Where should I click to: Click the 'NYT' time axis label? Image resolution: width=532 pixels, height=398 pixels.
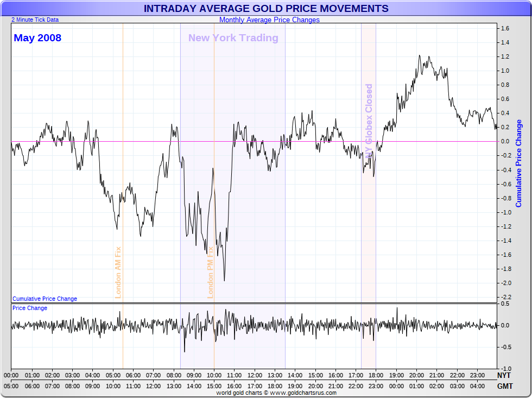coord(504,375)
